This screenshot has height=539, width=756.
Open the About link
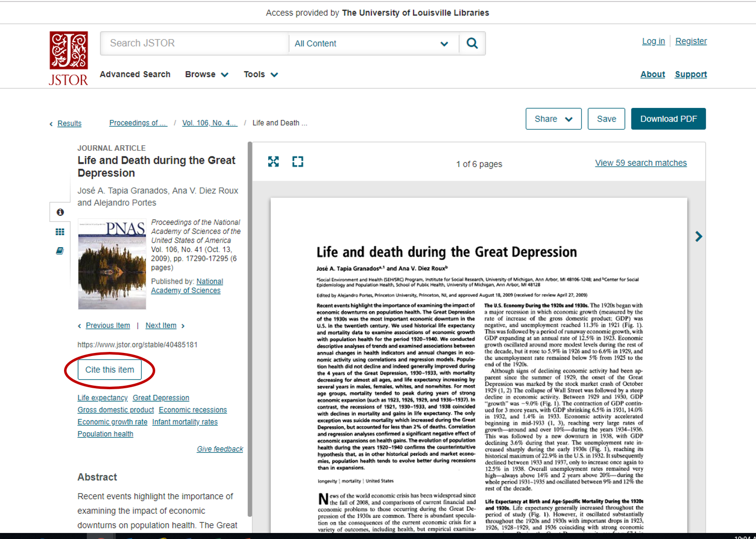[x=653, y=74]
